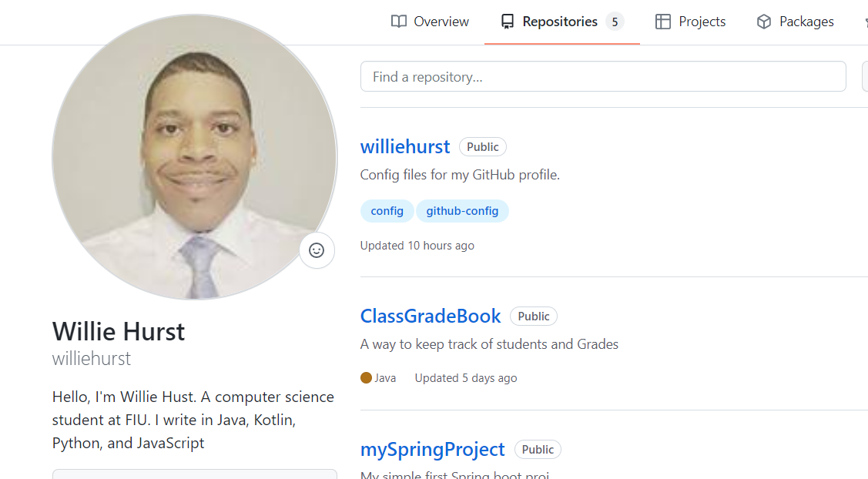
Task: Click the cube icon on the Packages tab
Action: pos(763,22)
